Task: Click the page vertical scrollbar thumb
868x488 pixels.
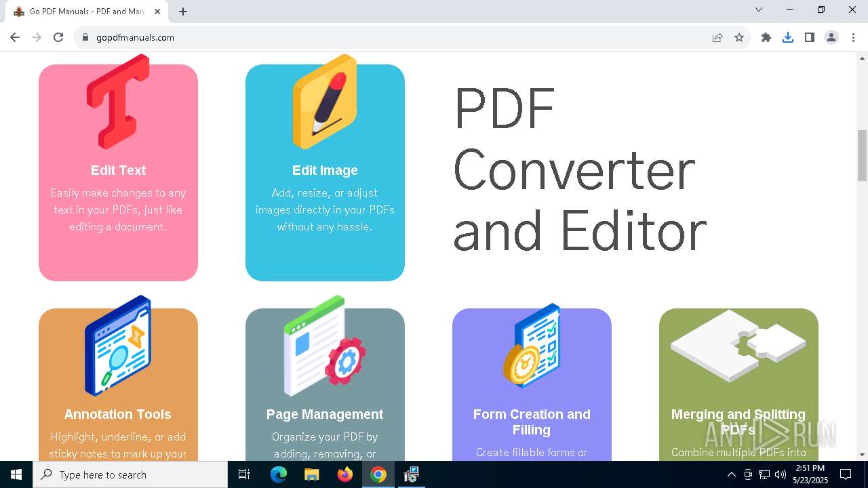Action: (x=863, y=155)
